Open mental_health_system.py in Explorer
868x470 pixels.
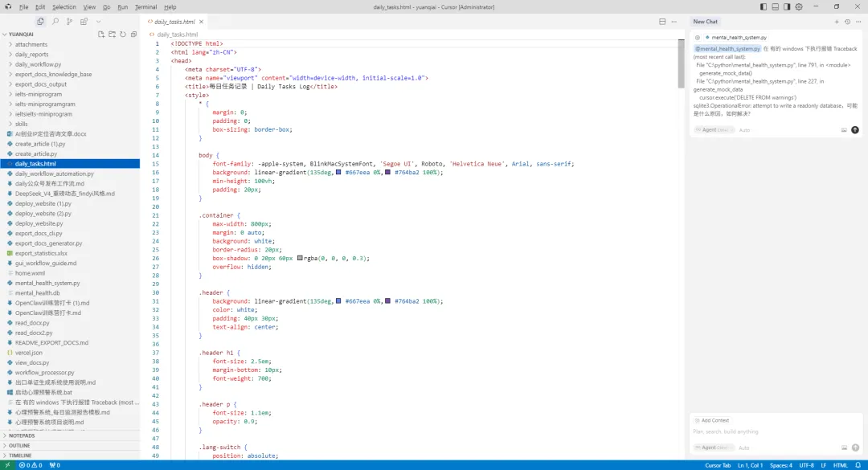click(47, 283)
